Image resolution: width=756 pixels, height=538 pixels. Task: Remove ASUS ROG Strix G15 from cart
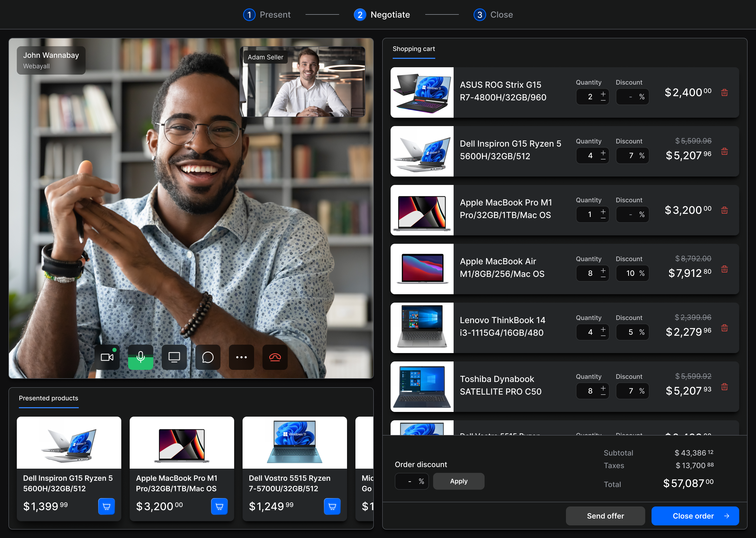pyautogui.click(x=725, y=92)
